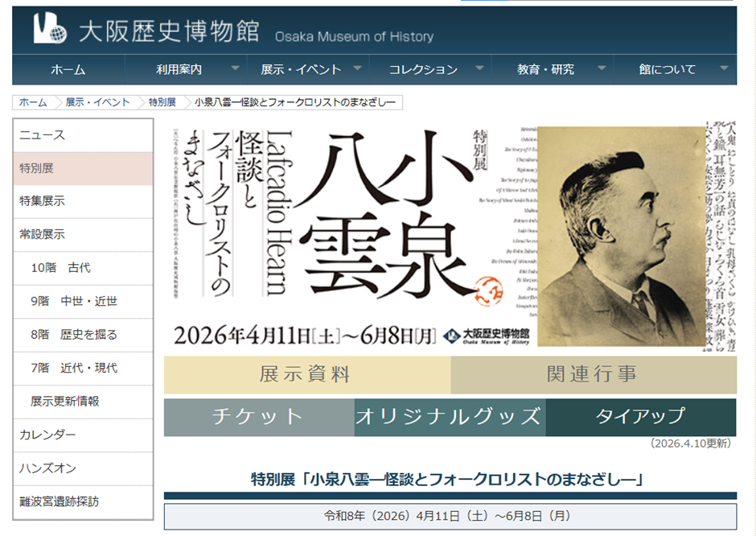This screenshot has height=536, width=756.
Task: Go to 特別展 in the breadcrumb
Action: click(162, 102)
